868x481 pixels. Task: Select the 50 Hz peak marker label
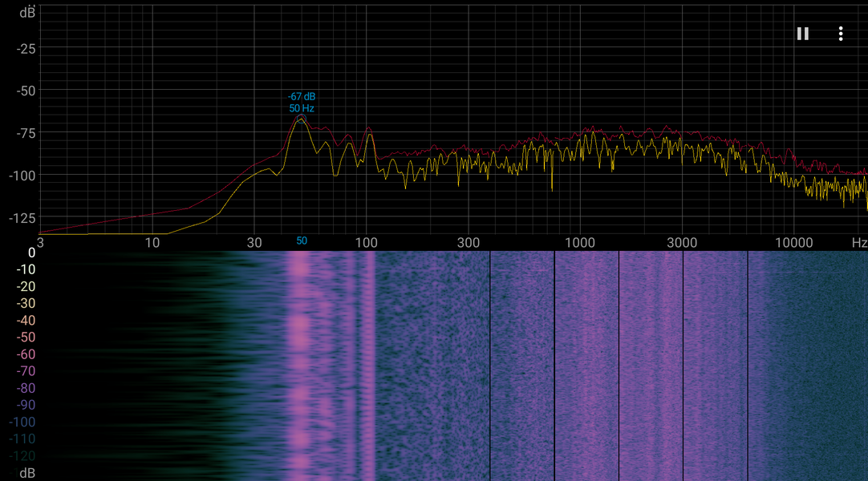coord(302,108)
